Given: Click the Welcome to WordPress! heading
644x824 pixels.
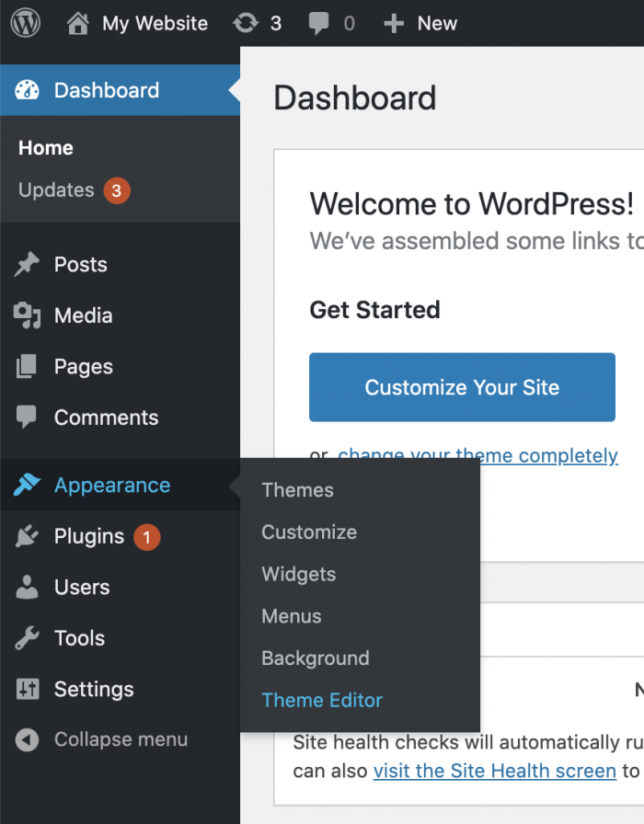Looking at the screenshot, I should (x=472, y=204).
